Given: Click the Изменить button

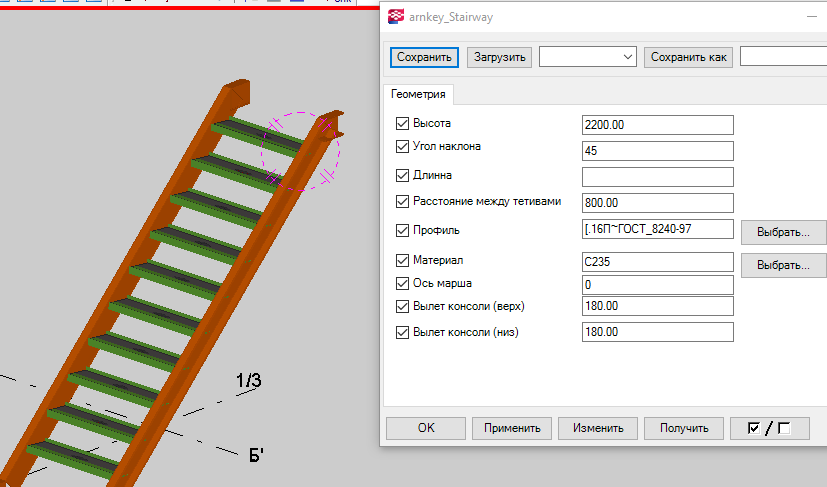Looking at the screenshot, I should [x=598, y=428].
